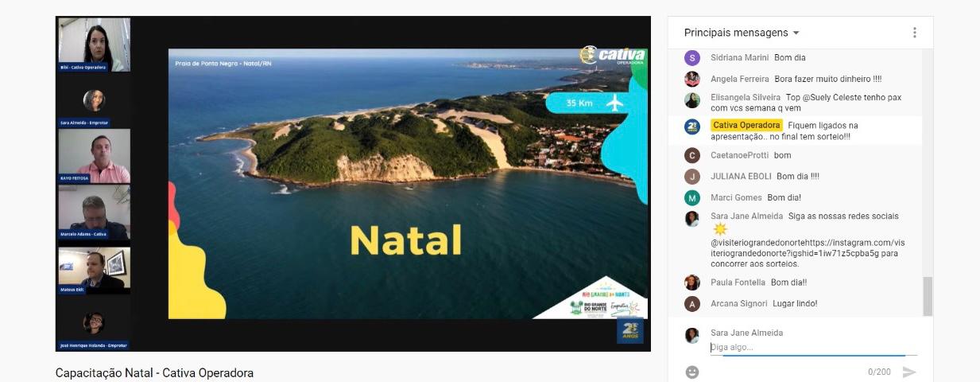Click Angela Ferreira's profile avatar

tap(692, 79)
